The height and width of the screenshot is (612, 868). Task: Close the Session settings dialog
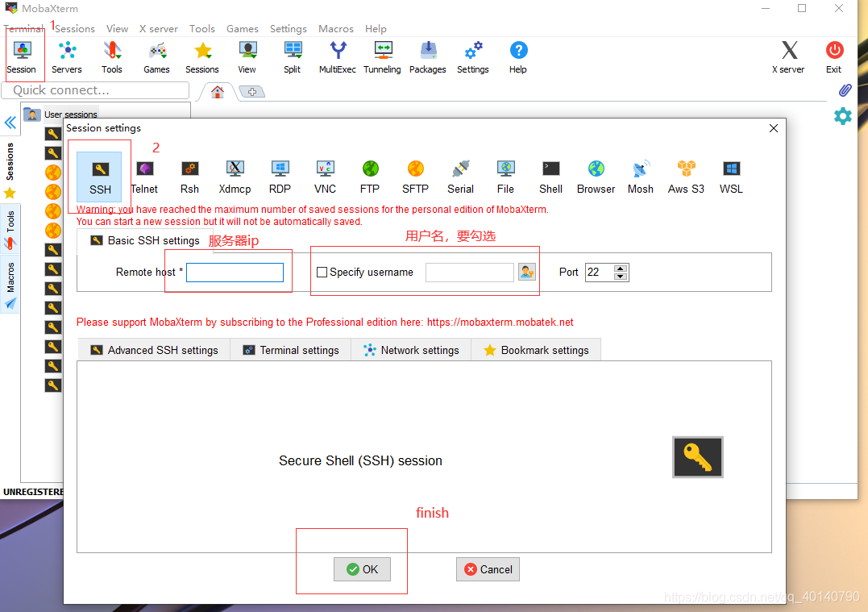pyautogui.click(x=774, y=128)
